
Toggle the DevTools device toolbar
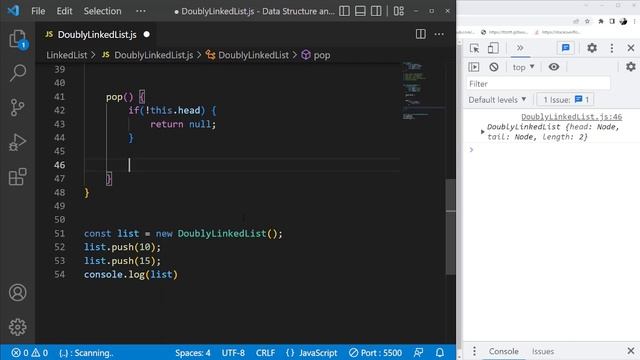point(493,48)
